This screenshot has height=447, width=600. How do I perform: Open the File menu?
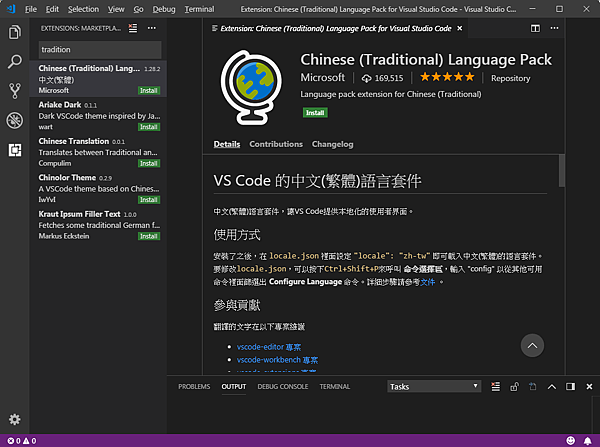(x=31, y=9)
